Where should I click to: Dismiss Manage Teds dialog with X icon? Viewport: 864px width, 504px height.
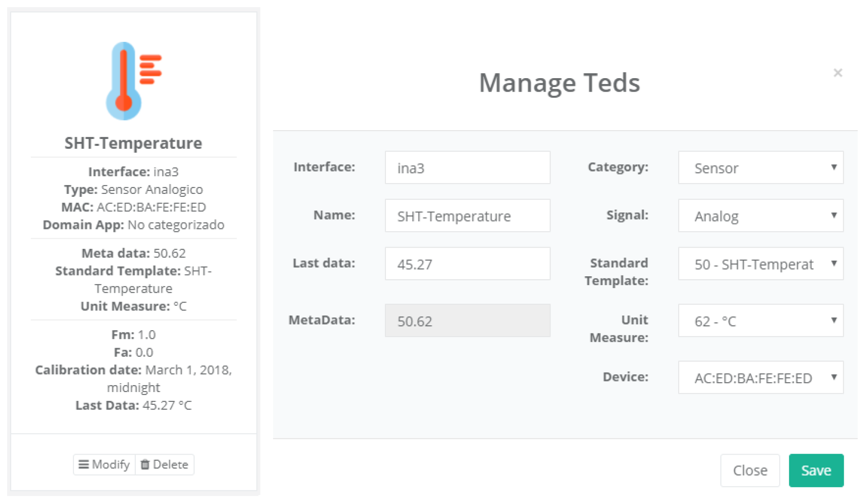click(837, 73)
